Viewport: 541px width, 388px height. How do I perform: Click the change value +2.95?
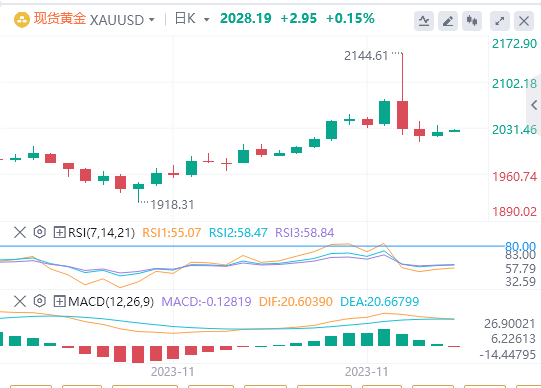(299, 19)
